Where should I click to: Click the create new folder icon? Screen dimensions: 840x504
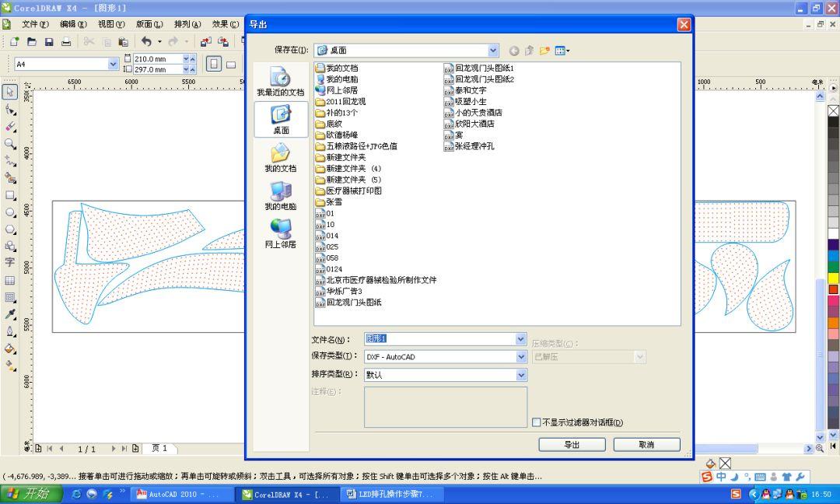click(544, 51)
